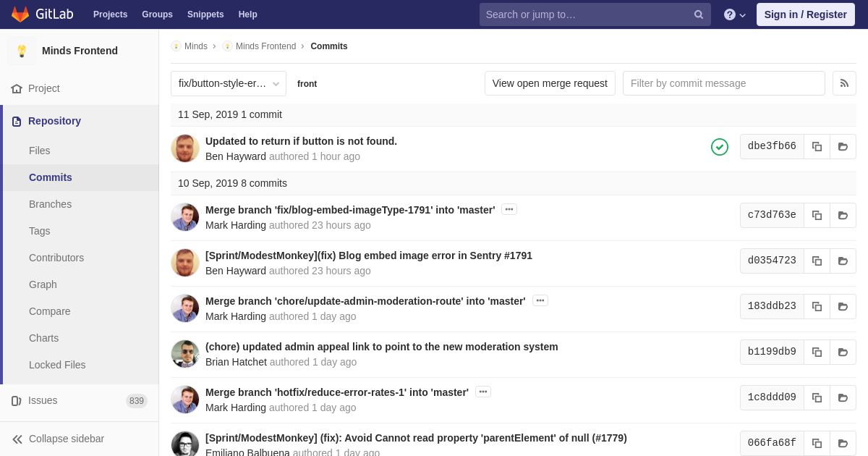The image size is (868, 456).
Task: Browse files at commit d0354723
Action: coord(843,261)
